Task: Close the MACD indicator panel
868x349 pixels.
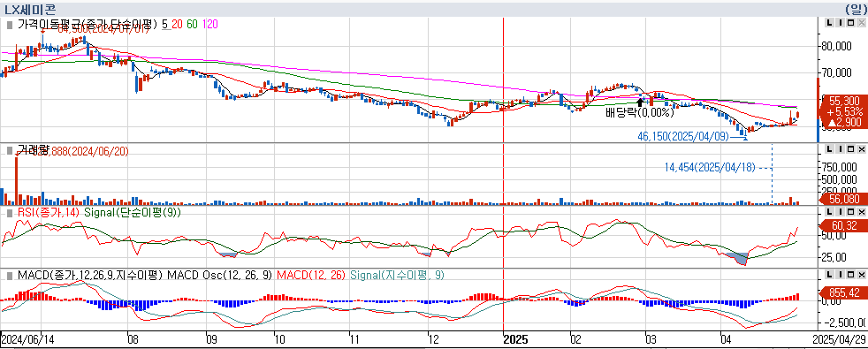Action: click(x=860, y=275)
